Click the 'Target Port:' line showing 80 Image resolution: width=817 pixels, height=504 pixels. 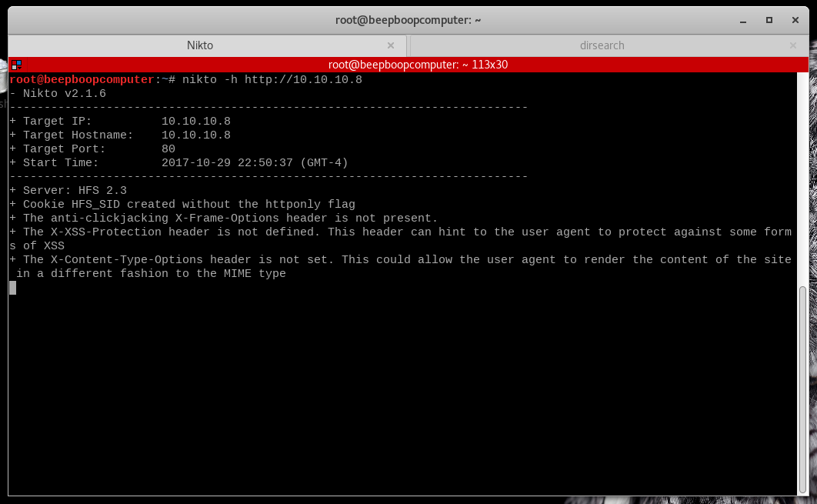tap(92, 149)
